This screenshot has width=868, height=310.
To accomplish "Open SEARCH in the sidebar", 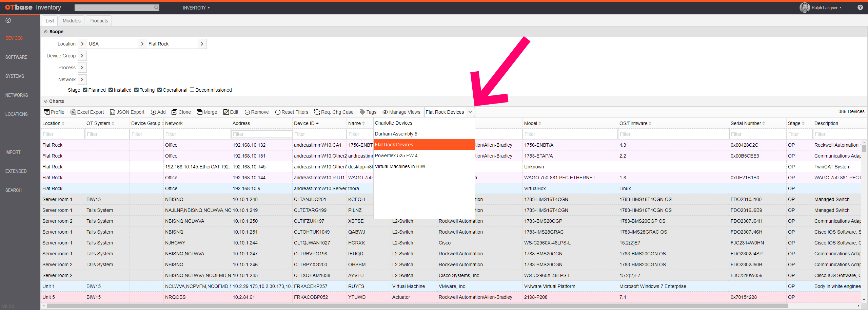I will (x=13, y=190).
